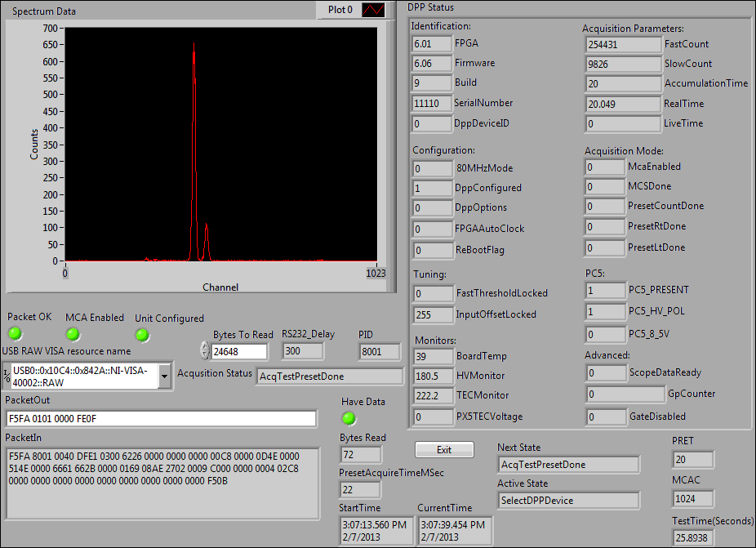Click the DPP Status panel header

[425, 7]
